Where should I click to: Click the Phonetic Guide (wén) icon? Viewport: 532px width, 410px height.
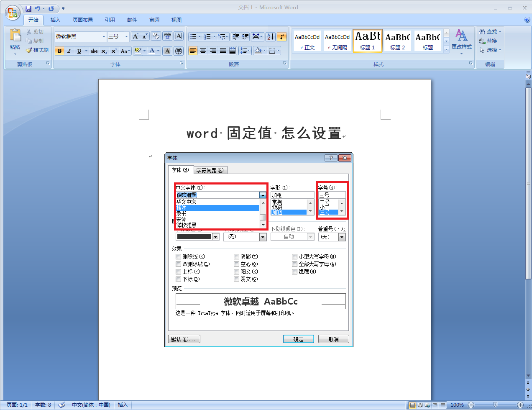167,36
